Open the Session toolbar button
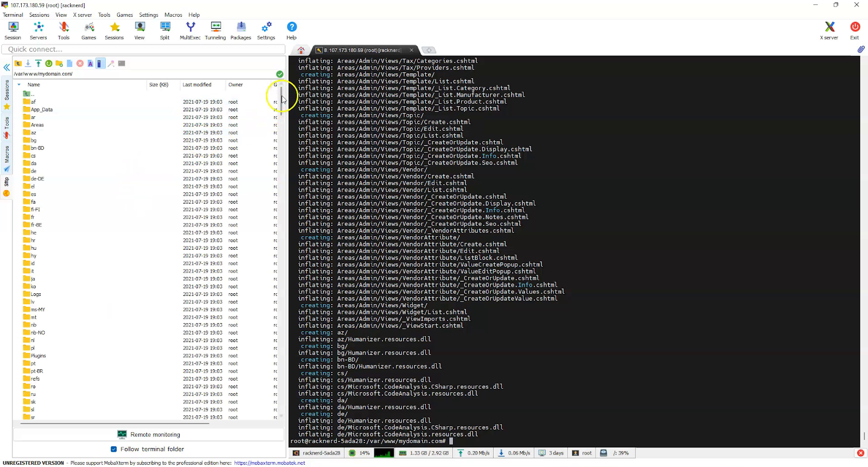Image resolution: width=868 pixels, height=467 pixels. [x=13, y=31]
